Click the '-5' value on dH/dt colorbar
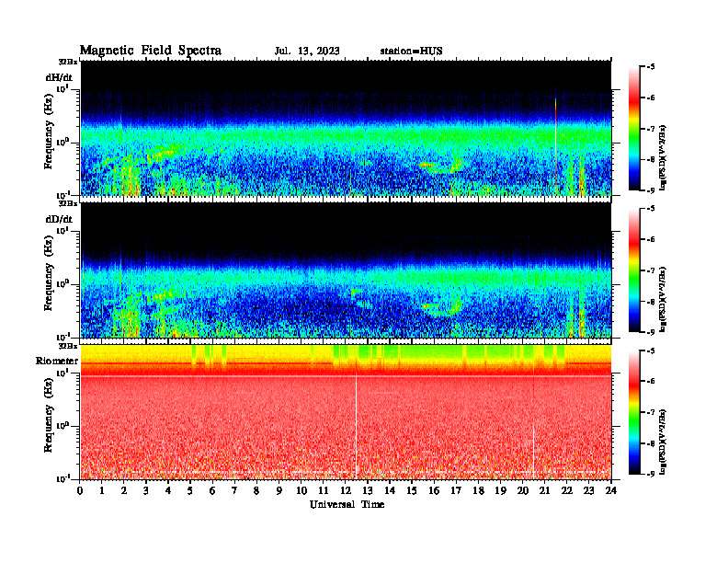The height and width of the screenshot is (563, 728). coord(651,67)
